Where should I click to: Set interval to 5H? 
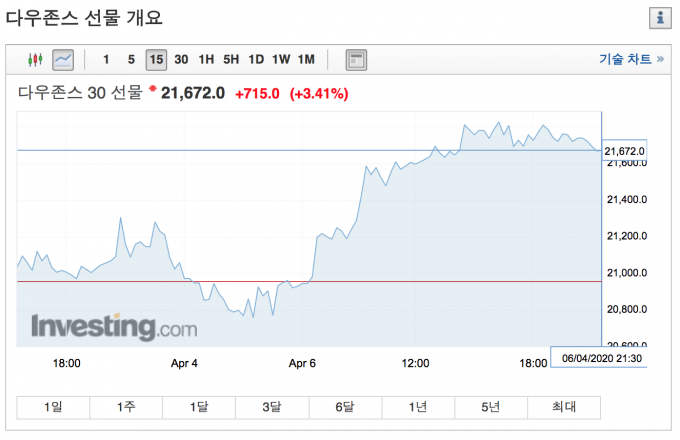click(231, 60)
